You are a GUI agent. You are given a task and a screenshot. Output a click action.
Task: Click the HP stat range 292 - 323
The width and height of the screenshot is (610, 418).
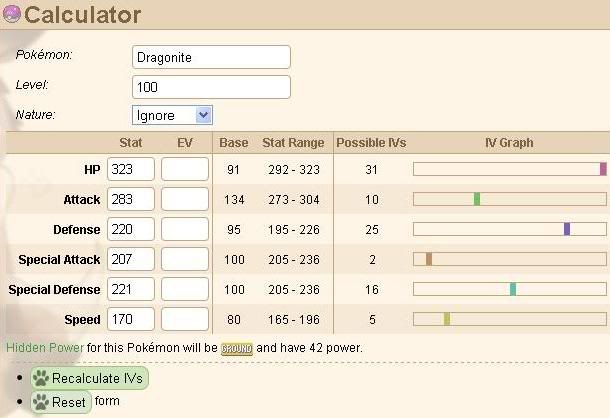pos(294,170)
